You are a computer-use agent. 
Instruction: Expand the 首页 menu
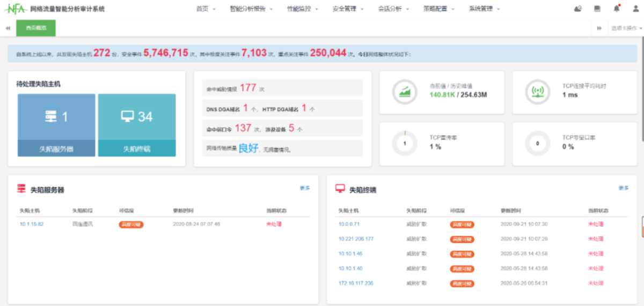coord(206,9)
